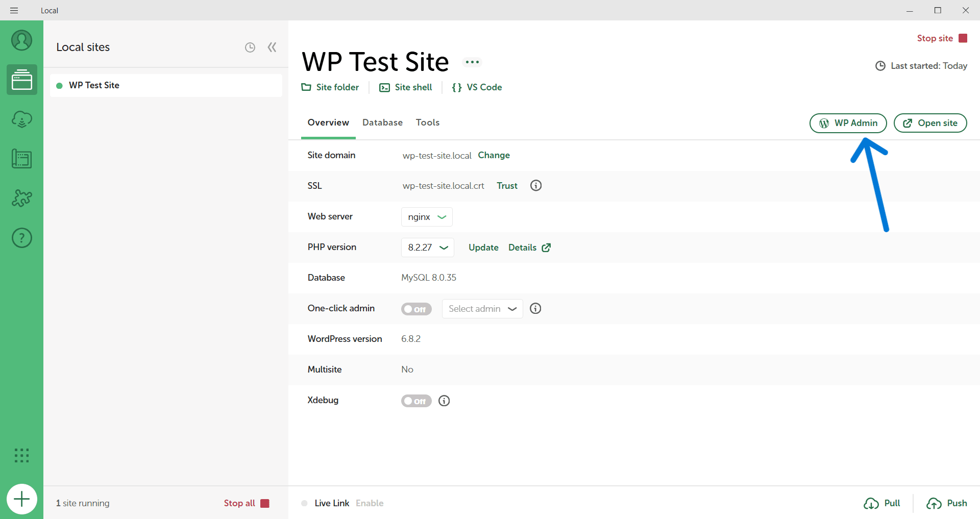
Task: Open Site folder
Action: (x=330, y=87)
